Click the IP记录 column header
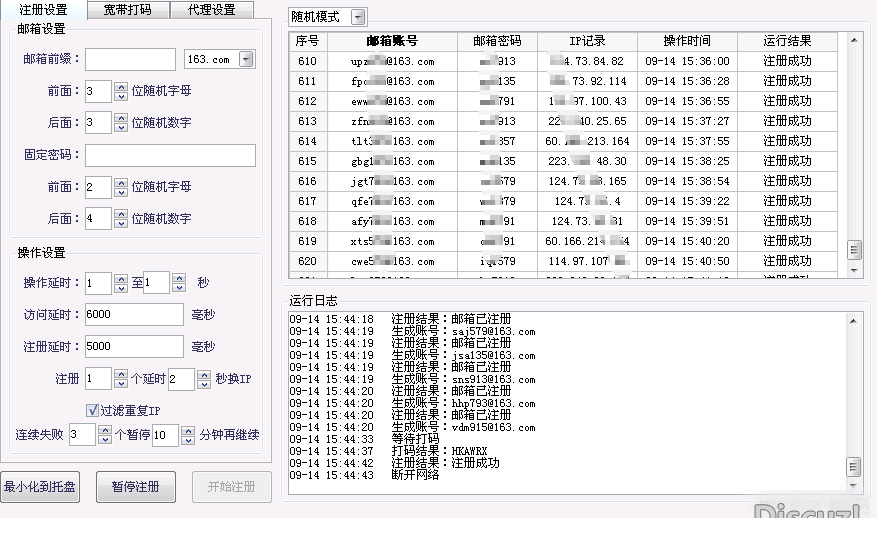 pos(587,41)
